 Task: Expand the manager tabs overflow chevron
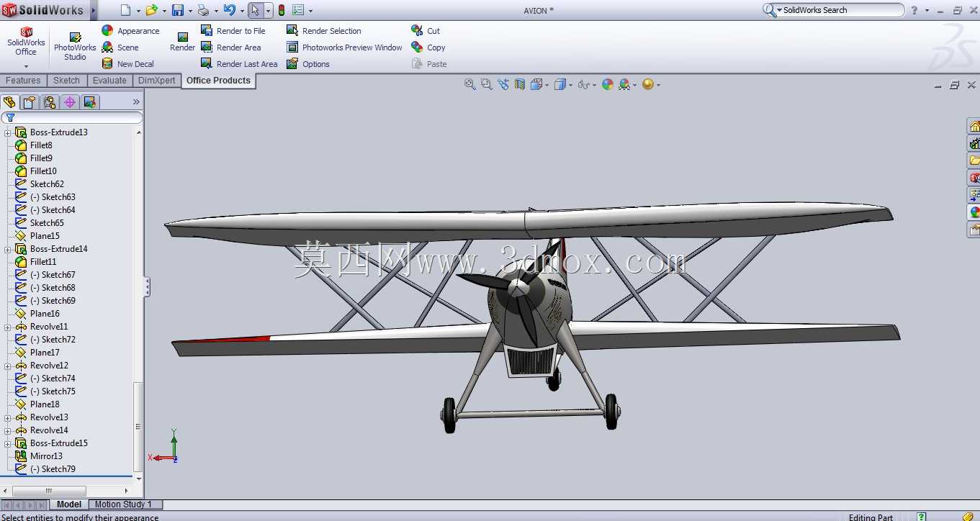tap(136, 102)
